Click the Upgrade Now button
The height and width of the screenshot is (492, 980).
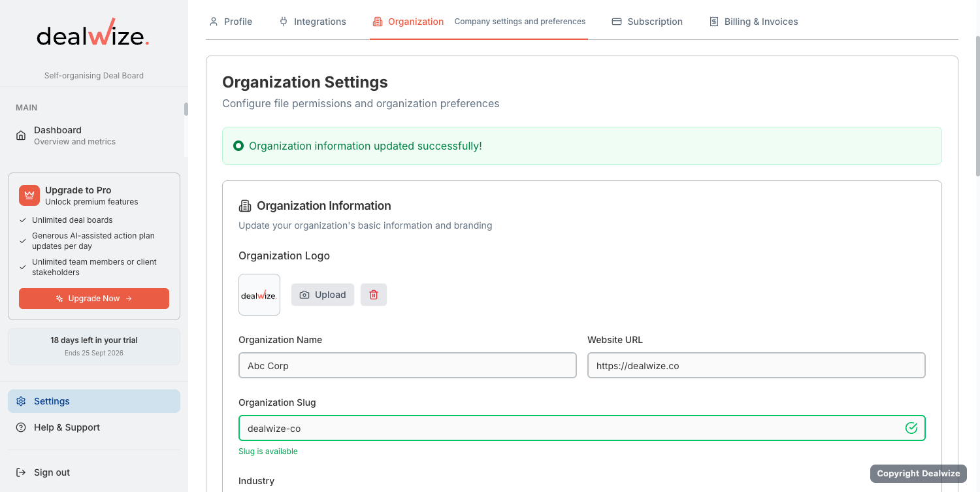(x=94, y=299)
